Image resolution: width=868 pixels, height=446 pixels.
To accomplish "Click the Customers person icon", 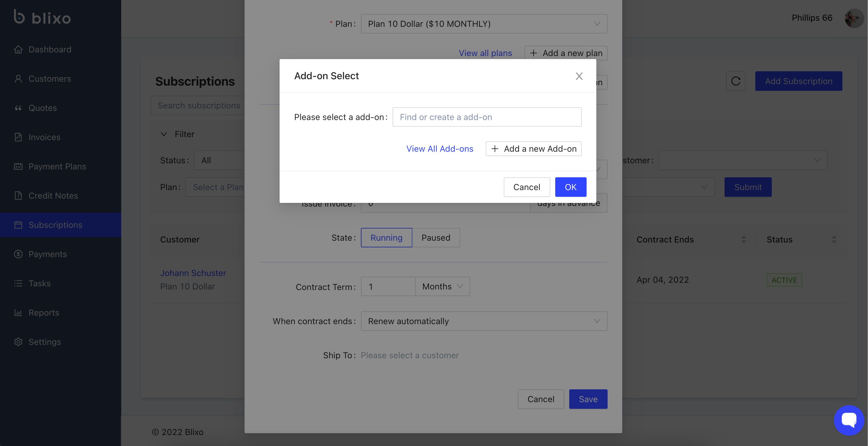I will (18, 79).
